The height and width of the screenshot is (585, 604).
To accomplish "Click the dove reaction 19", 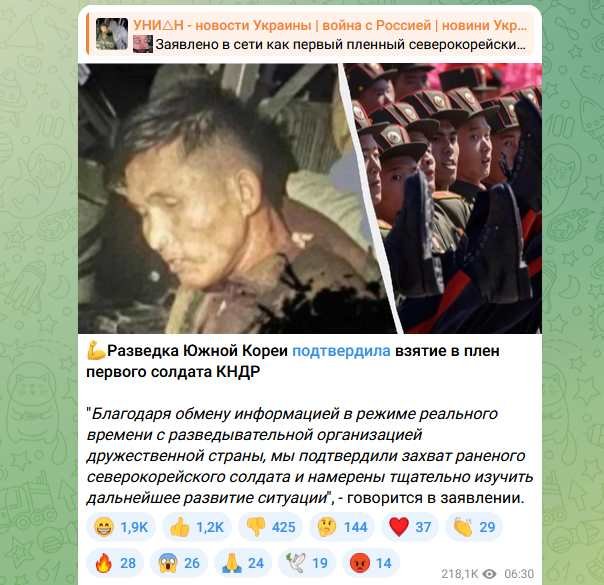I will [x=307, y=563].
